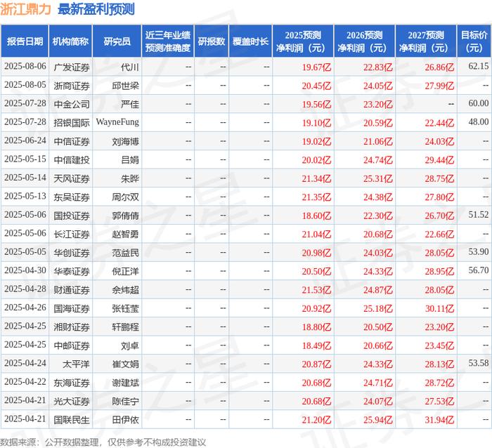The width and height of the screenshot is (492, 448).
Task: Click researcher name 朱晔
Action: tap(130, 178)
